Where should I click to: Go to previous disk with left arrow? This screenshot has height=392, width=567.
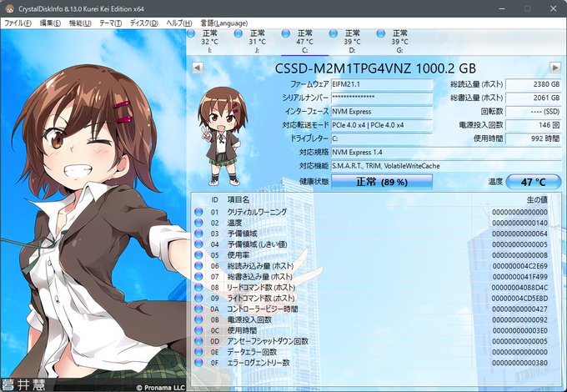(x=197, y=68)
